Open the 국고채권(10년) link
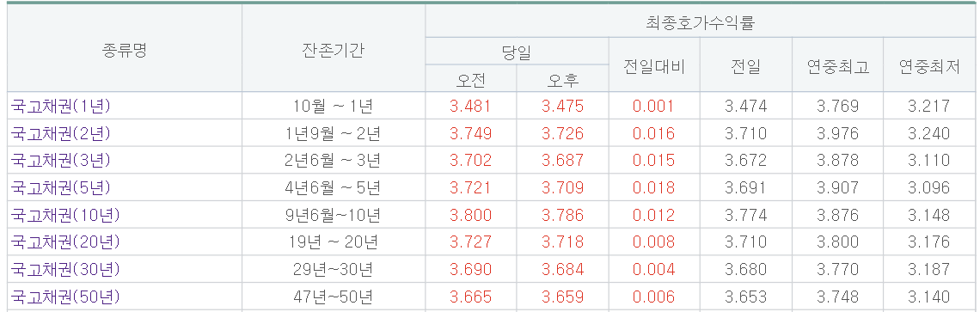This screenshot has width=980, height=312. [65, 215]
